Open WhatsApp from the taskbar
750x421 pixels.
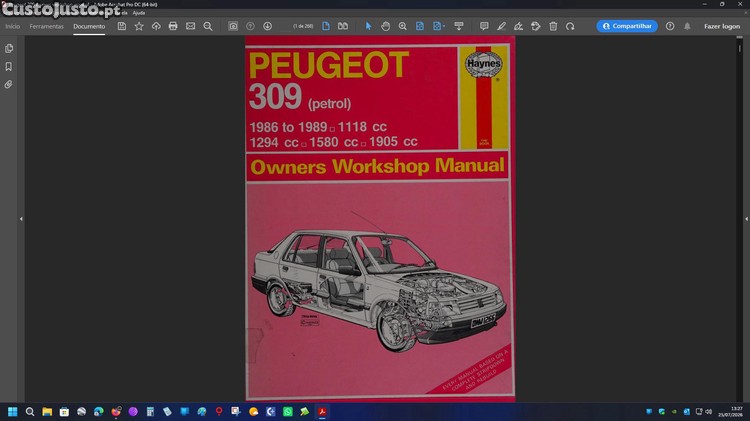[x=287, y=411]
